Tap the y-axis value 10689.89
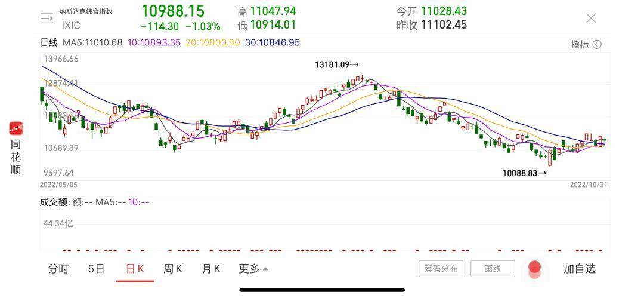644x298 pixels. tap(61, 148)
